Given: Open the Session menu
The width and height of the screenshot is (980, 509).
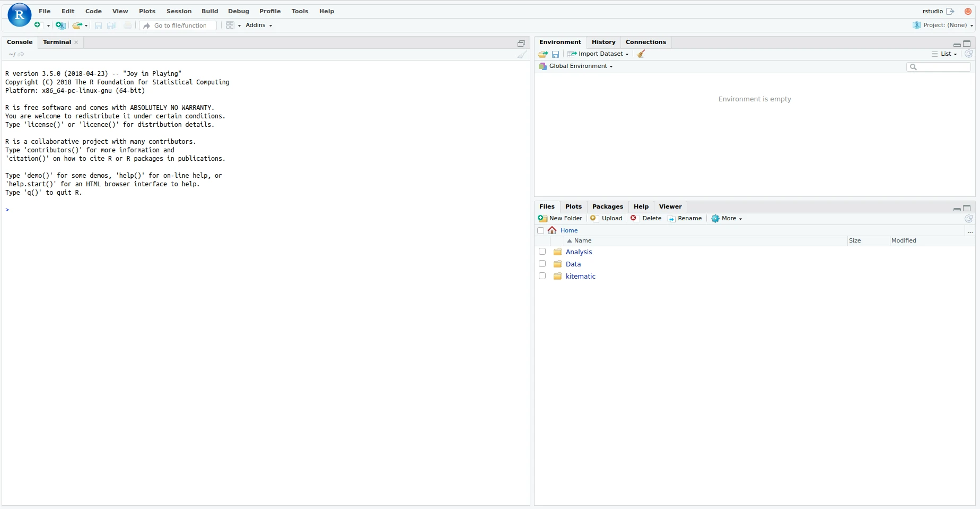Looking at the screenshot, I should tap(179, 11).
